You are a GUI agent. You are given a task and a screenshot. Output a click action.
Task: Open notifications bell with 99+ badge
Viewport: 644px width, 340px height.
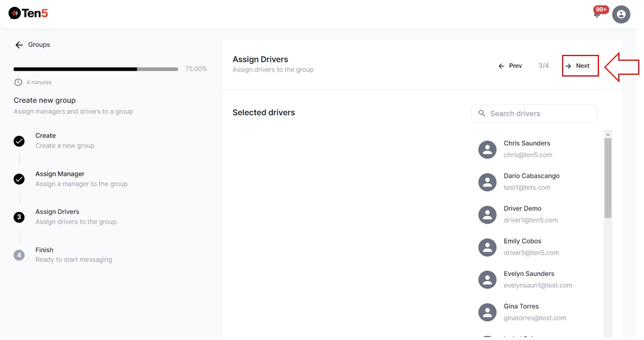pyautogui.click(x=597, y=13)
